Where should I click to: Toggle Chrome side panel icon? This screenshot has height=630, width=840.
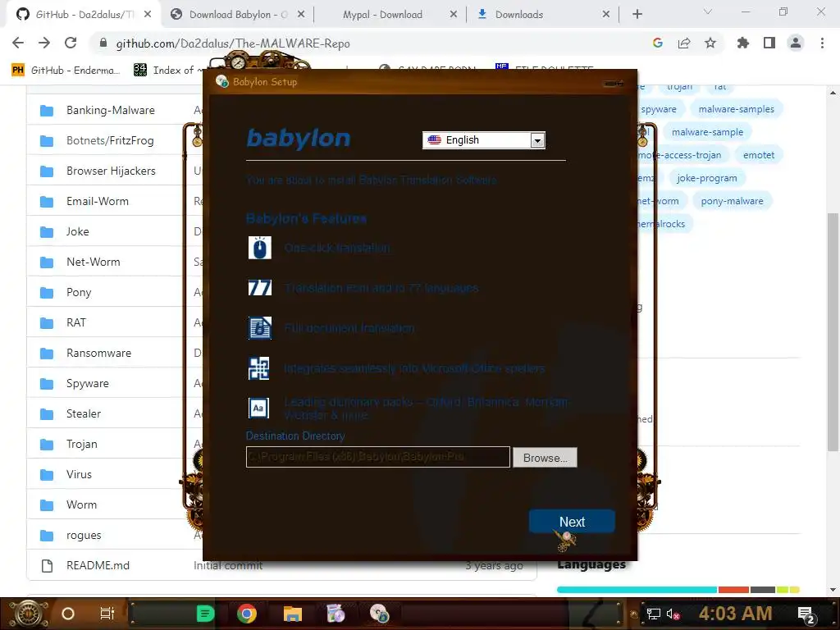[769, 43]
